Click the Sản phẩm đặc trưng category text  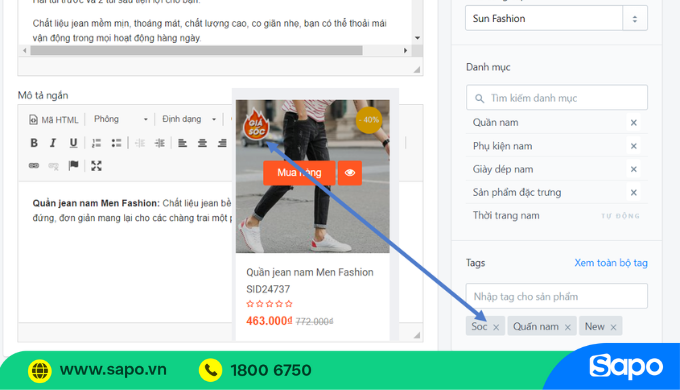click(517, 192)
